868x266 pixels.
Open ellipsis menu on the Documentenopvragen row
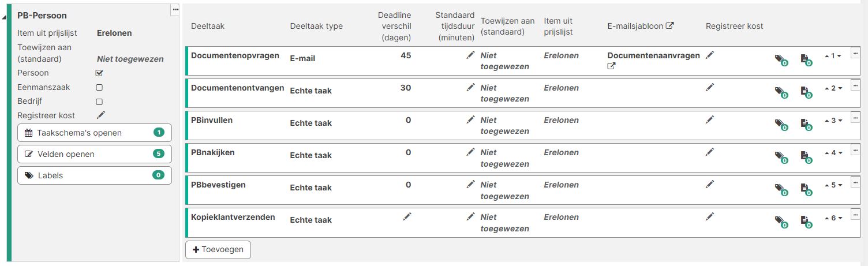(x=855, y=53)
